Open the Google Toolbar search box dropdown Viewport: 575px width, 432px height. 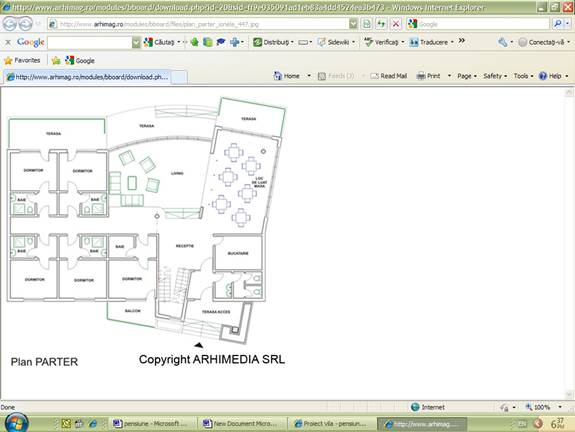click(x=136, y=43)
